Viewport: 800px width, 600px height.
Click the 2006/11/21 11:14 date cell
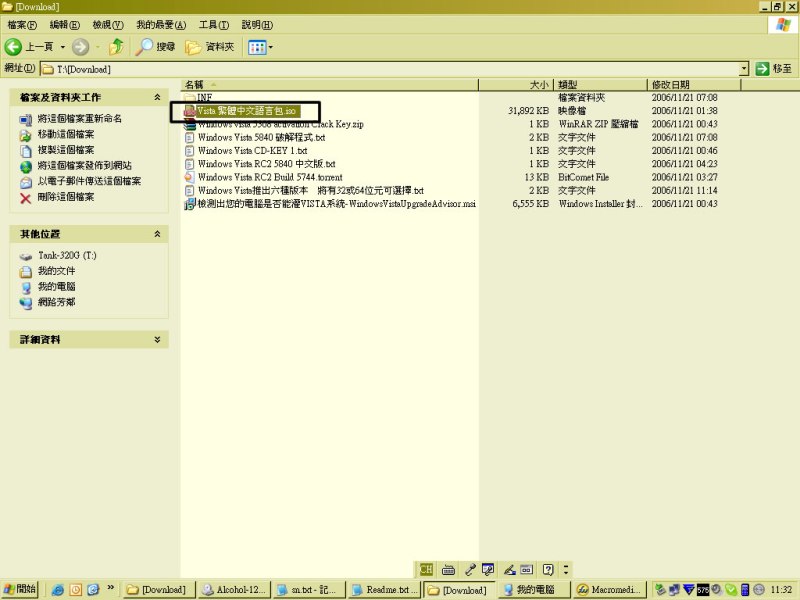point(684,190)
